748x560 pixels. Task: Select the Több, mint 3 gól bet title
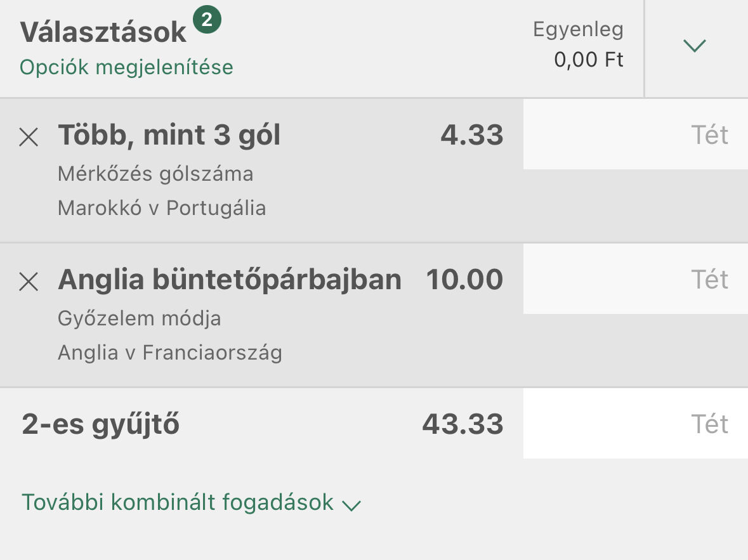pos(169,135)
